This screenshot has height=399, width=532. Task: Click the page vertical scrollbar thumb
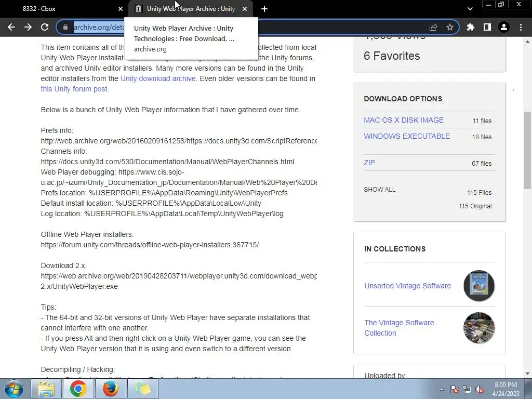tap(527, 150)
